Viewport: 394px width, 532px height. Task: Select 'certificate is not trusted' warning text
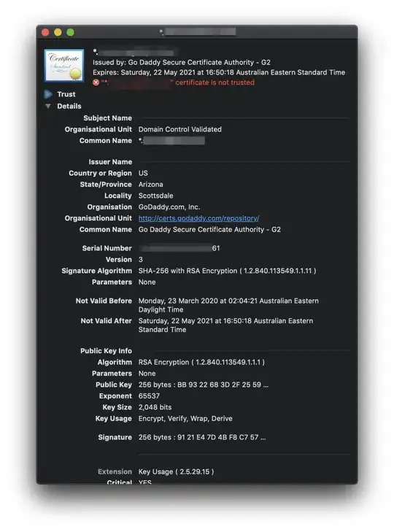tap(215, 82)
